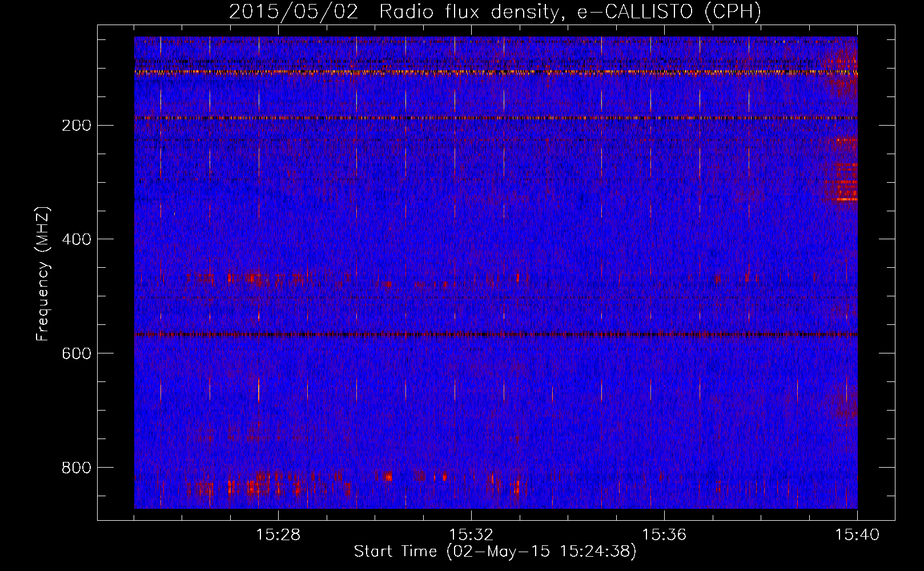Click the 'Frequency (MHZ)' axis label

pos(43,274)
